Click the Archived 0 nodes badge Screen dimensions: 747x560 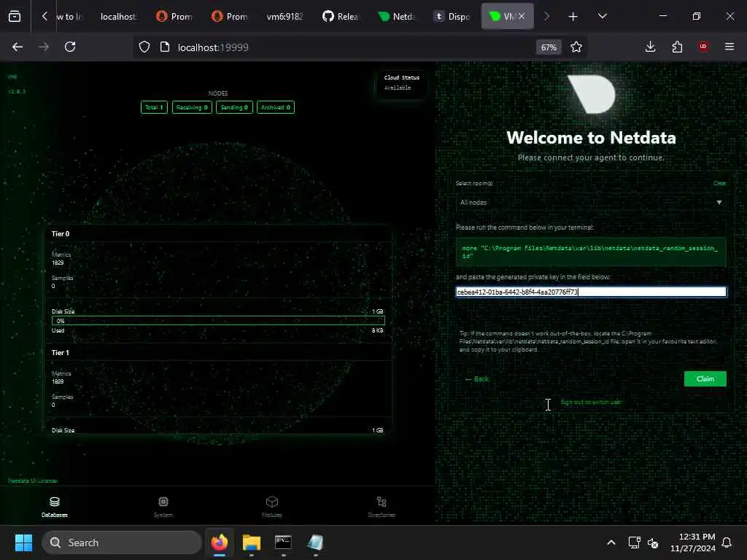click(x=275, y=108)
